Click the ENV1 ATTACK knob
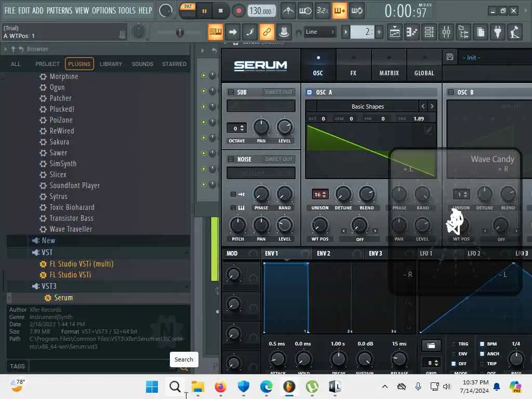 [x=277, y=360]
